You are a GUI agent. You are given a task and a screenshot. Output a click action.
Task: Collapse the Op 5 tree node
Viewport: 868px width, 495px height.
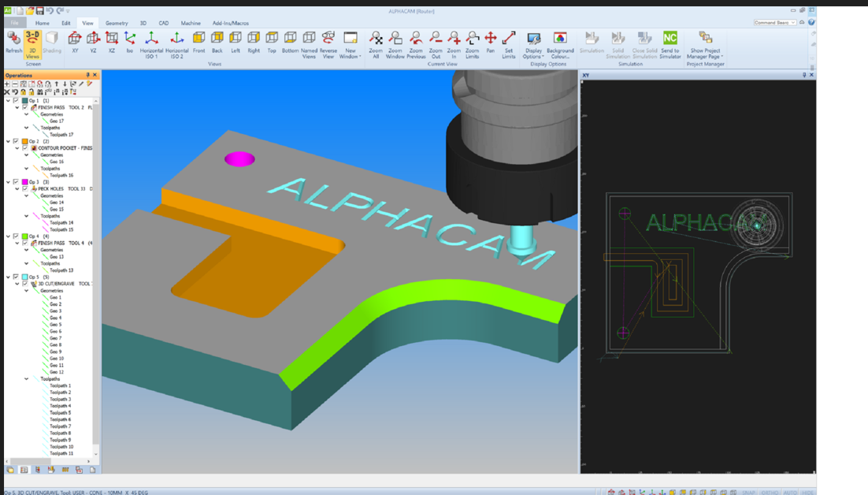pyautogui.click(x=8, y=277)
